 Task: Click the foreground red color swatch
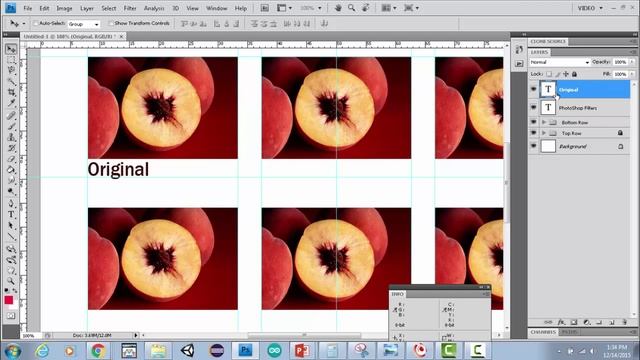click(x=9, y=300)
